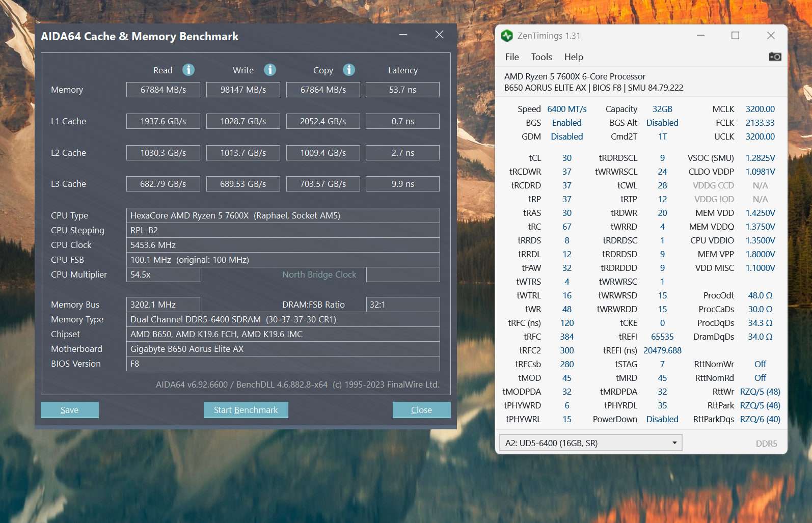The width and height of the screenshot is (812, 523).
Task: Click the AIDA64 version text at bottom
Action: [297, 384]
